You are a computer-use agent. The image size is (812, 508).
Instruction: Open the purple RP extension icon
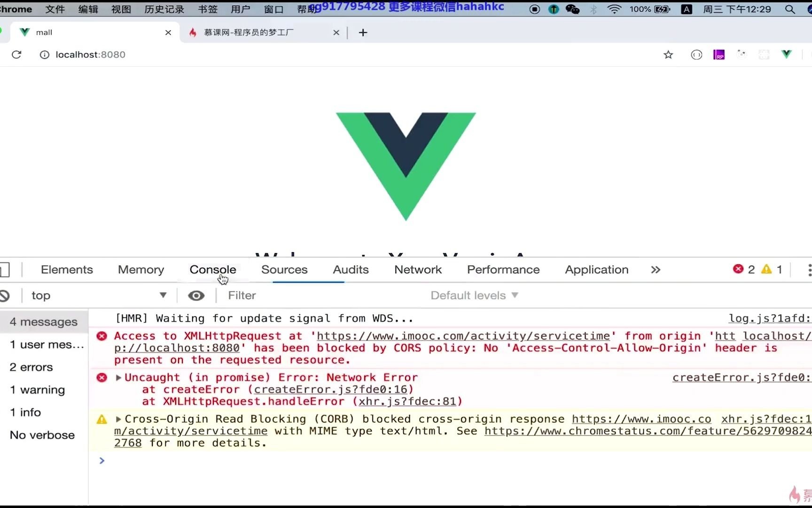tap(718, 55)
